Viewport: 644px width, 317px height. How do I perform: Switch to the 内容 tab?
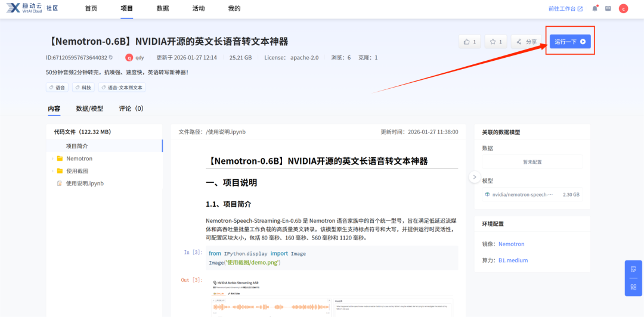54,108
